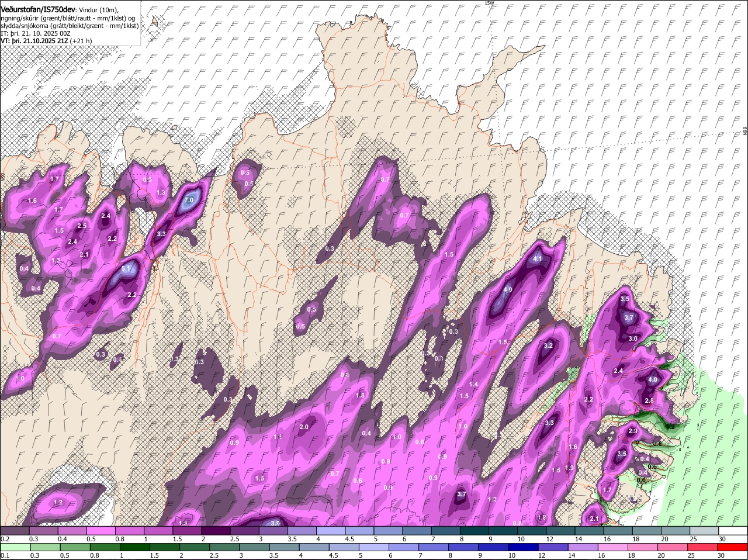This screenshot has width=748, height=560.
Task: Click the 3.9 precipitation value near bottom
Action: click(275, 523)
